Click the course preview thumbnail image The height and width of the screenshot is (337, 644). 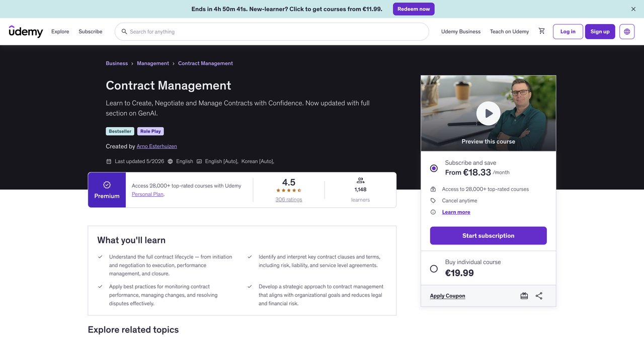[x=489, y=114]
